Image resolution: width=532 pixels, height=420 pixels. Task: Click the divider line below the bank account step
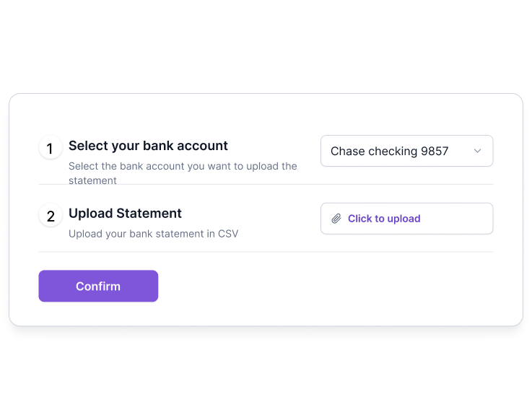266,184
